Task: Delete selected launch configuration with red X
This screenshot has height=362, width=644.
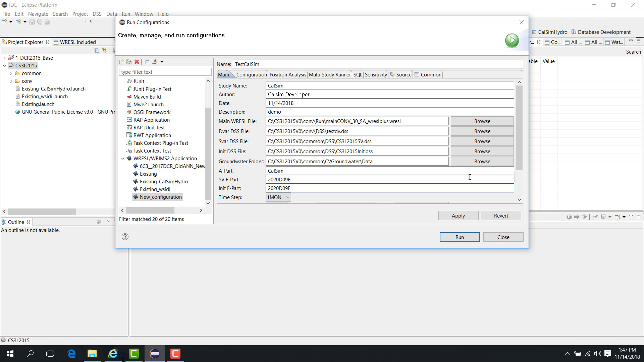Action: tap(137, 62)
